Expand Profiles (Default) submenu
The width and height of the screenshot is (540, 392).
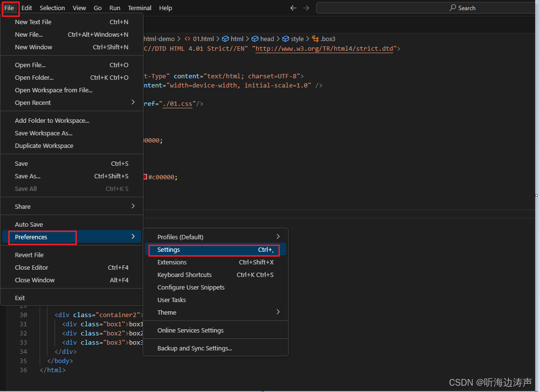(x=216, y=237)
